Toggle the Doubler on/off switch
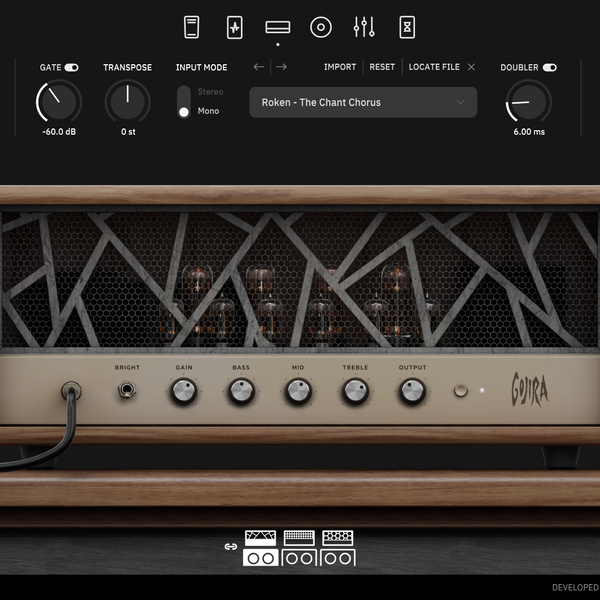 [x=550, y=68]
